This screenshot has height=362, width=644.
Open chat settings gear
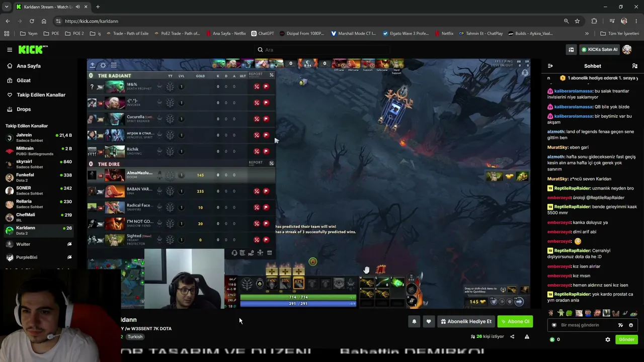coord(608,339)
